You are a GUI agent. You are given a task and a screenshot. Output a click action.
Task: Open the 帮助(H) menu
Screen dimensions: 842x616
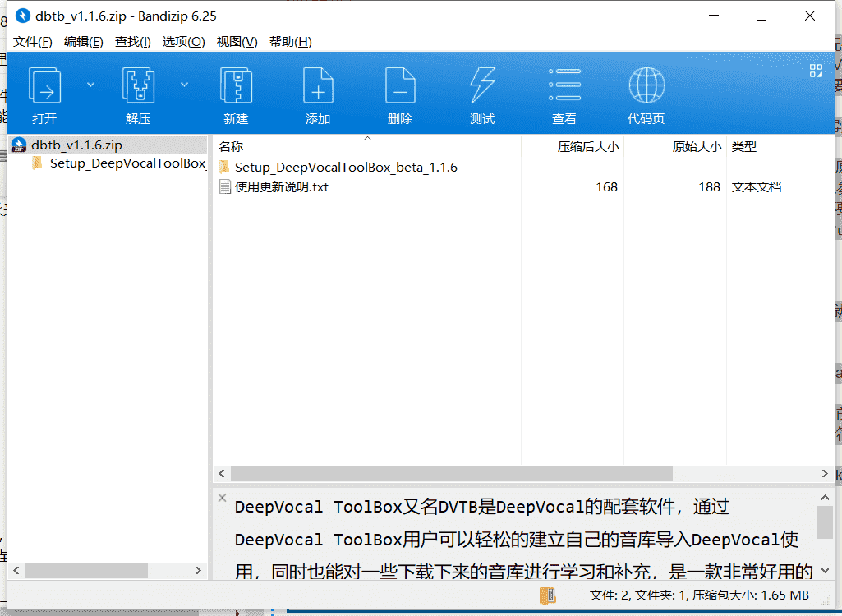point(291,41)
